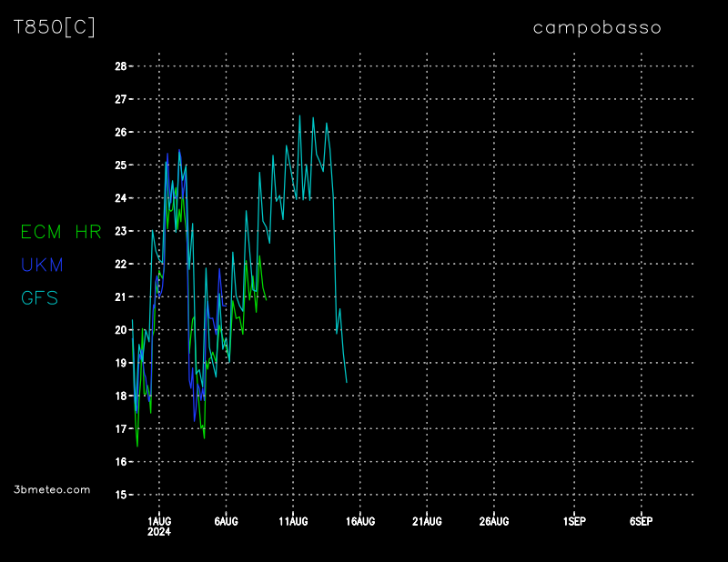Screen dimensions: 728x562
Task: Click the T850[C] chart title
Action: pos(55,27)
